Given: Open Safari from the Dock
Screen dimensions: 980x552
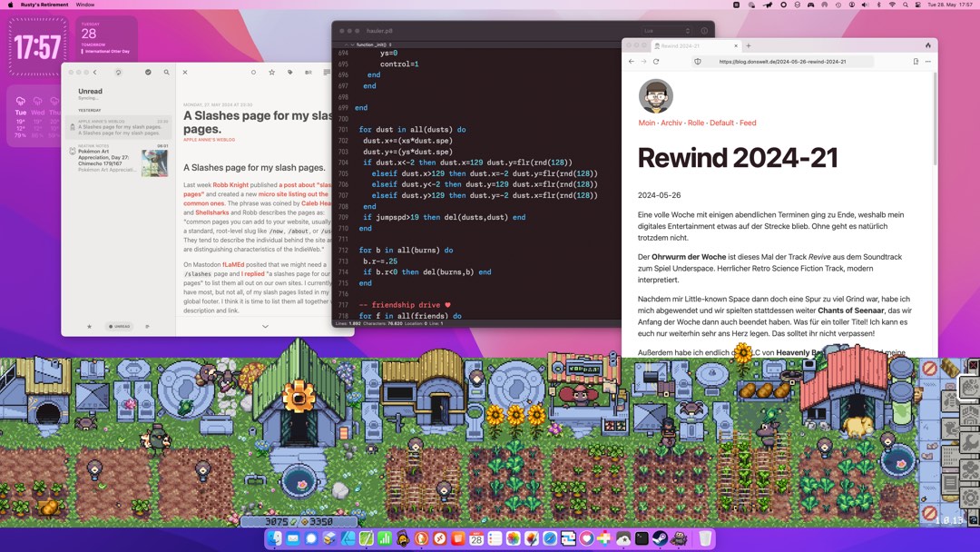Looking at the screenshot, I should coord(550,538).
